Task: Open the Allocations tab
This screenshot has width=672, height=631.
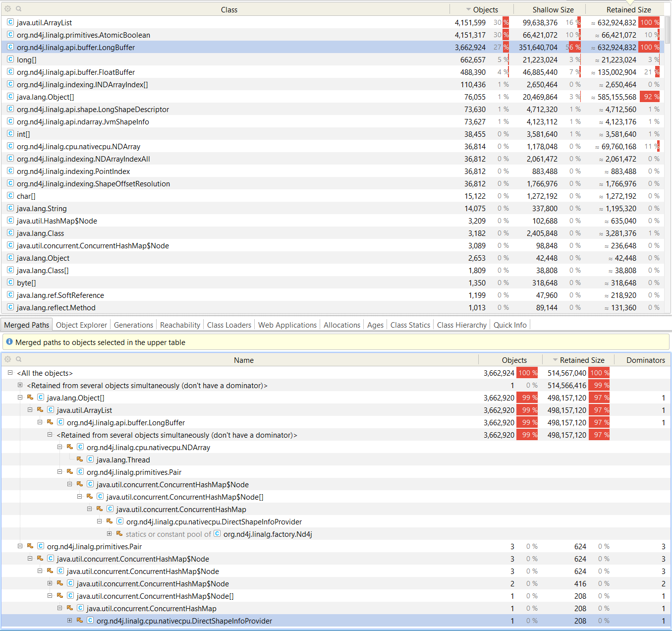Action: (341, 325)
